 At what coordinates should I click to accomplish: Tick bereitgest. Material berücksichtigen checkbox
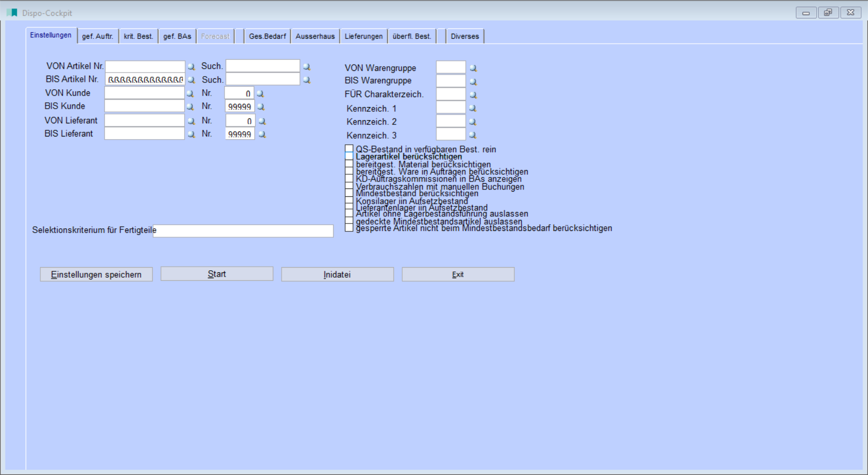[349, 164]
